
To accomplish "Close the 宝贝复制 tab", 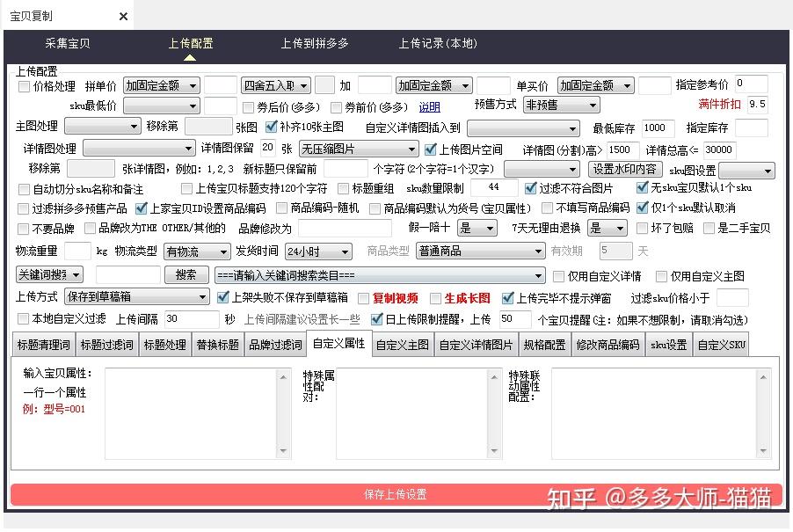I will [x=123, y=16].
